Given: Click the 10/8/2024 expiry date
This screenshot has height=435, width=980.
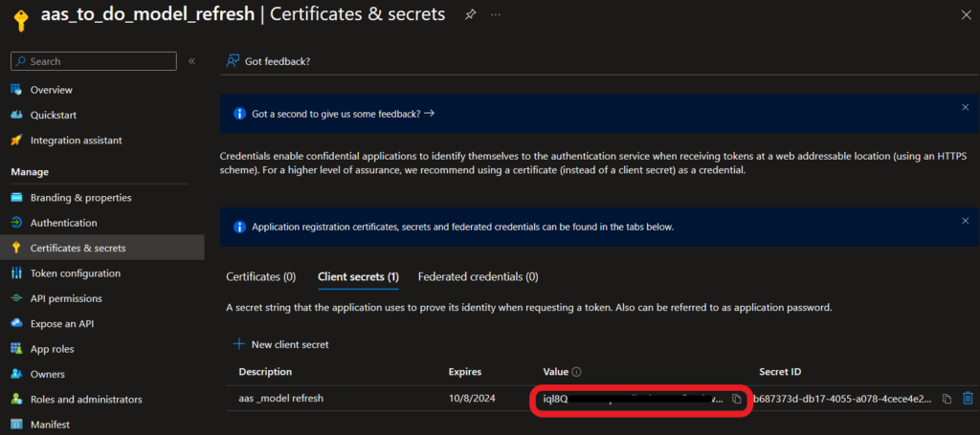Looking at the screenshot, I should 472,398.
